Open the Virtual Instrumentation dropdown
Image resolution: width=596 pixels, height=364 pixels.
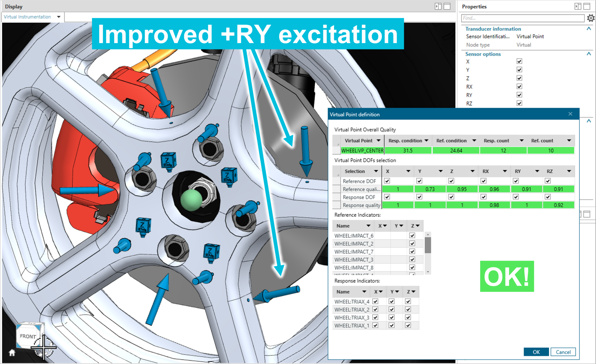tap(59, 17)
